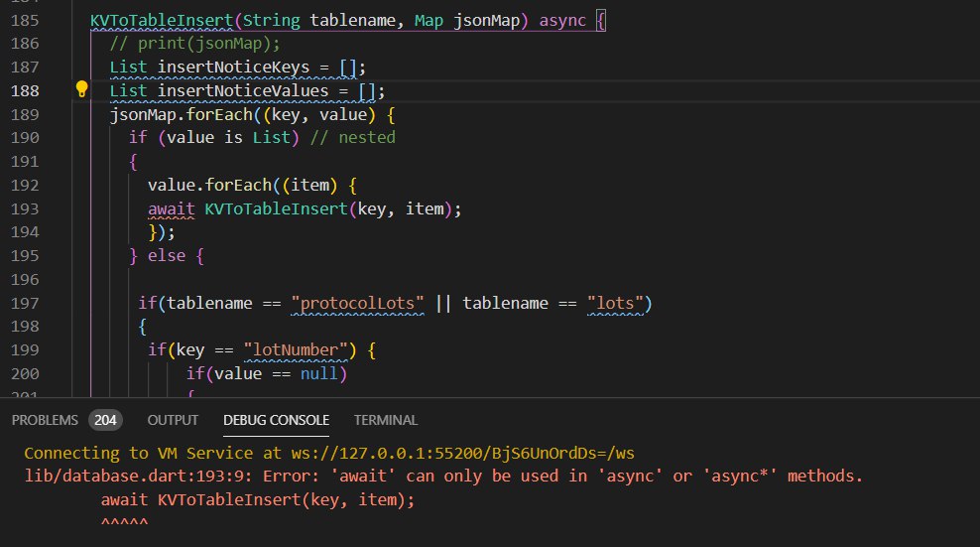Click the Map type on line 185

pos(429,21)
